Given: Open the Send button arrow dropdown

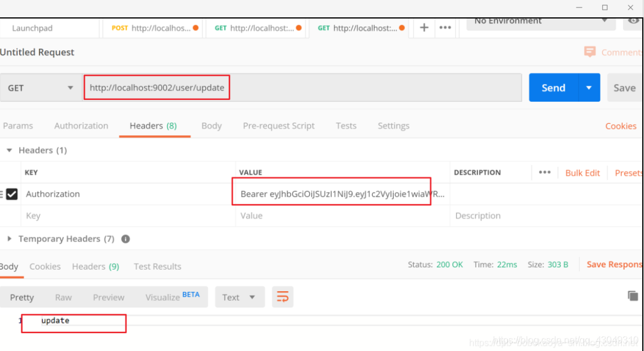Looking at the screenshot, I should [x=589, y=87].
